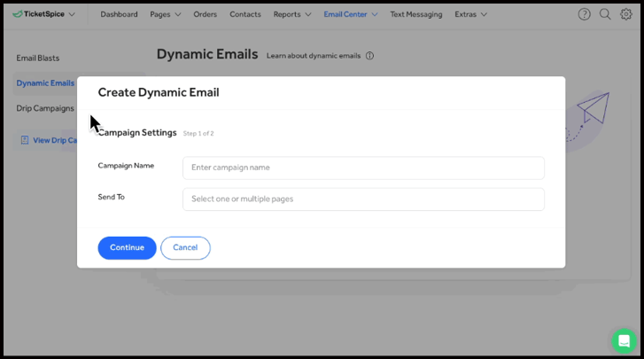Open the Email Center dropdown
This screenshot has height=359, width=644.
[350, 14]
